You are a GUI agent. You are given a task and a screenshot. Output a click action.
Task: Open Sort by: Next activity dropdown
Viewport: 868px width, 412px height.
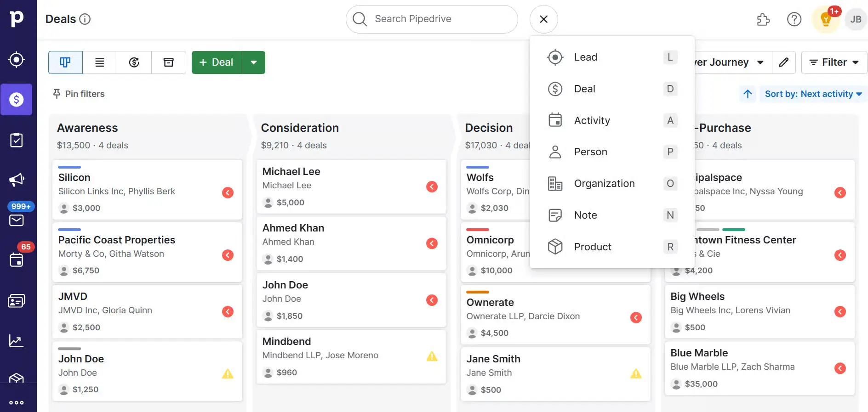[813, 94]
